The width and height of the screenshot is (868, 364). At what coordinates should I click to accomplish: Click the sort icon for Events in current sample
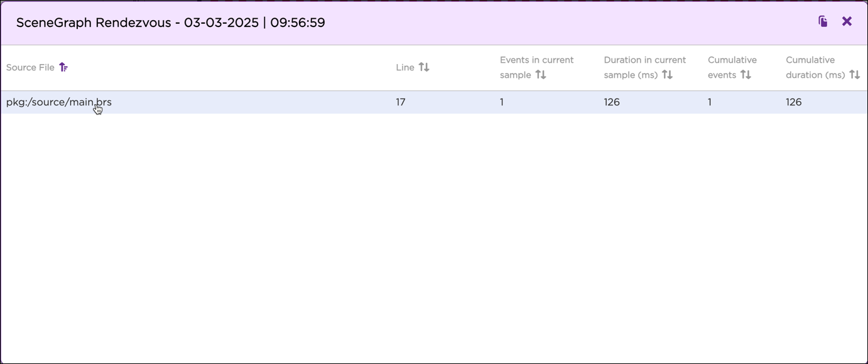(x=541, y=74)
